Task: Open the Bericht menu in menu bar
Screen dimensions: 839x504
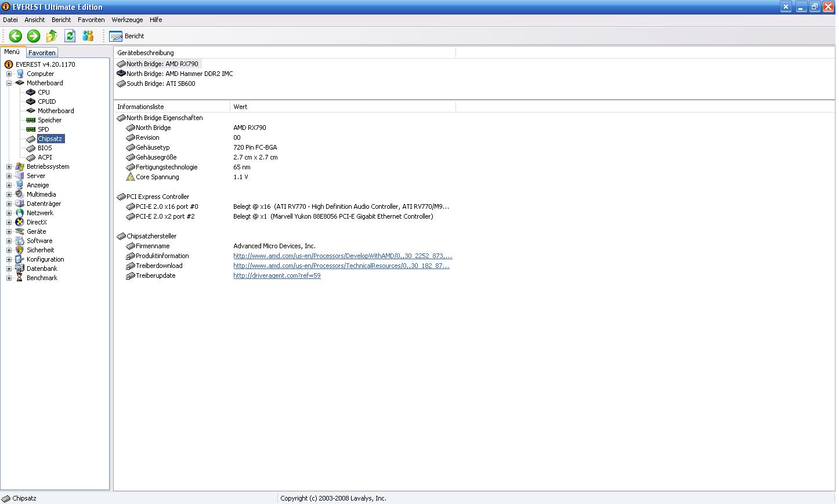Action: tap(62, 20)
